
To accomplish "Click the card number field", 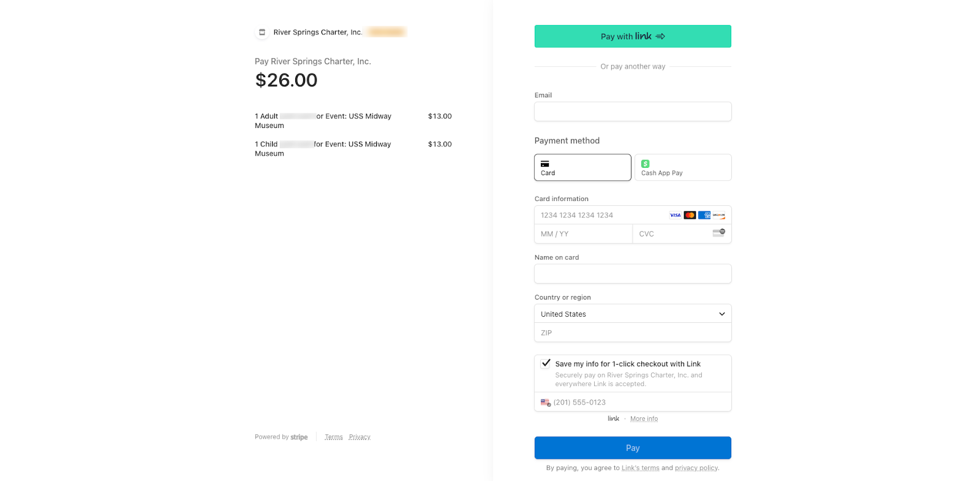I will click(x=600, y=215).
